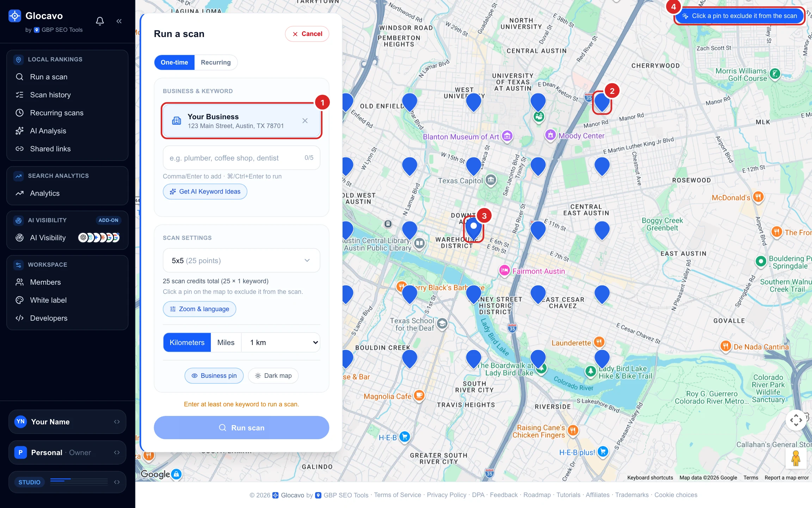Remove Your Business selection with X icon
Screen dimensions: 812x508
(x=305, y=121)
